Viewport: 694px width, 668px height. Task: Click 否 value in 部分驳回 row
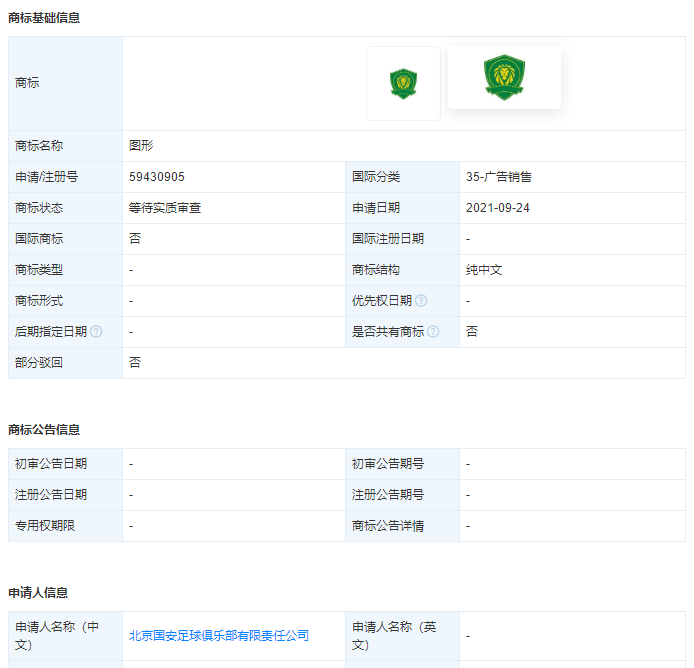135,363
